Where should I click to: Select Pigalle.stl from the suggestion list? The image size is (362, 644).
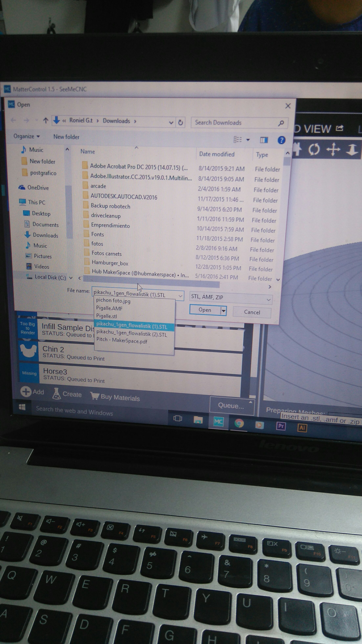pyautogui.click(x=106, y=316)
